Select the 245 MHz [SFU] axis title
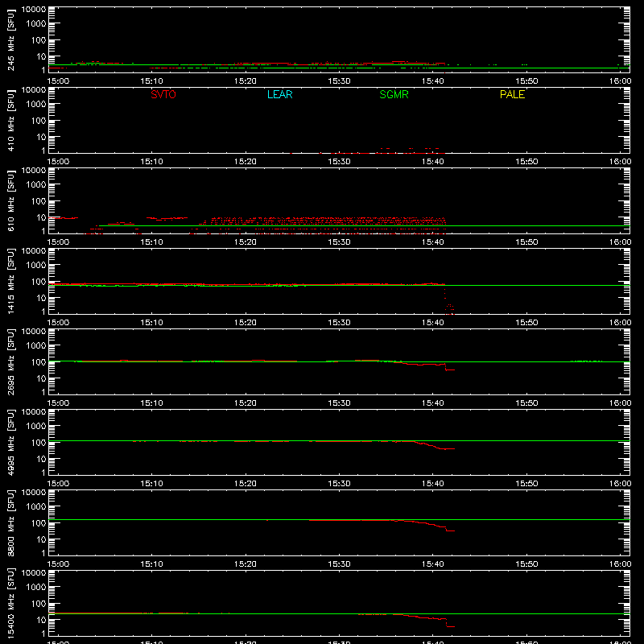The image size is (644, 644). coord(11,39)
